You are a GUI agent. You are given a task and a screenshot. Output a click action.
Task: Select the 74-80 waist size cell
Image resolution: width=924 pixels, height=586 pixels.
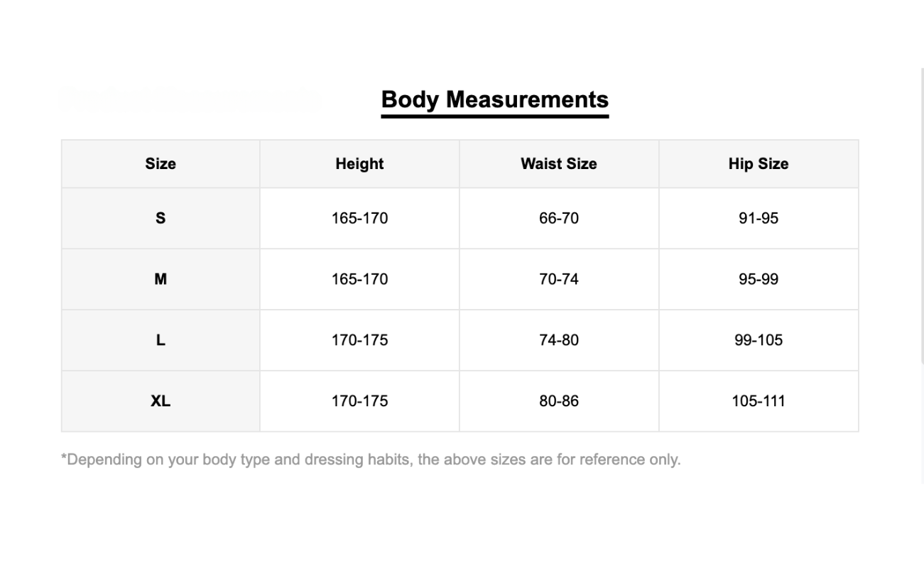(x=558, y=340)
